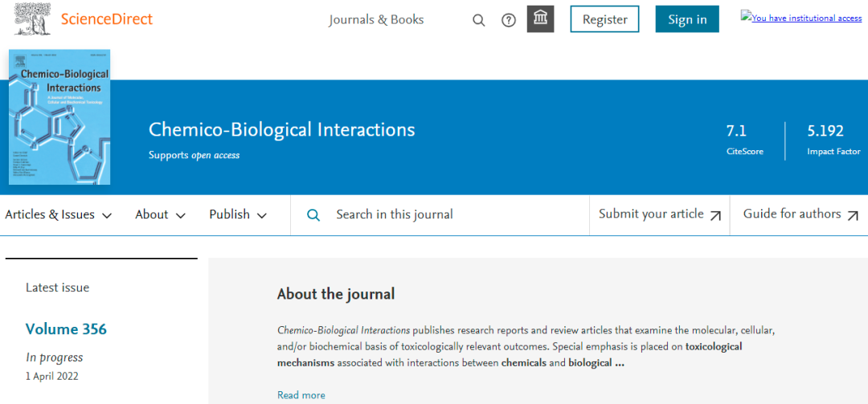Click Read more under About the journal
This screenshot has width=868, height=404.
tap(301, 395)
